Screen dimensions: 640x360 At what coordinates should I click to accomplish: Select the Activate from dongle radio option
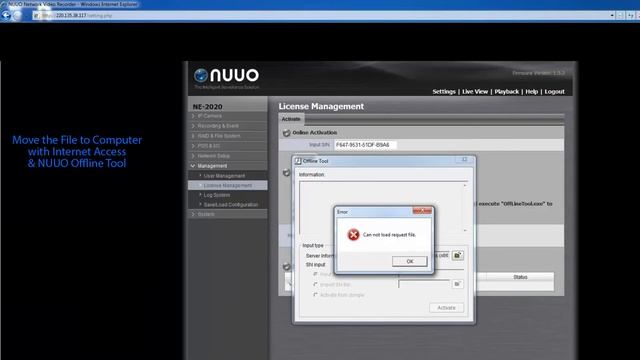click(316, 295)
